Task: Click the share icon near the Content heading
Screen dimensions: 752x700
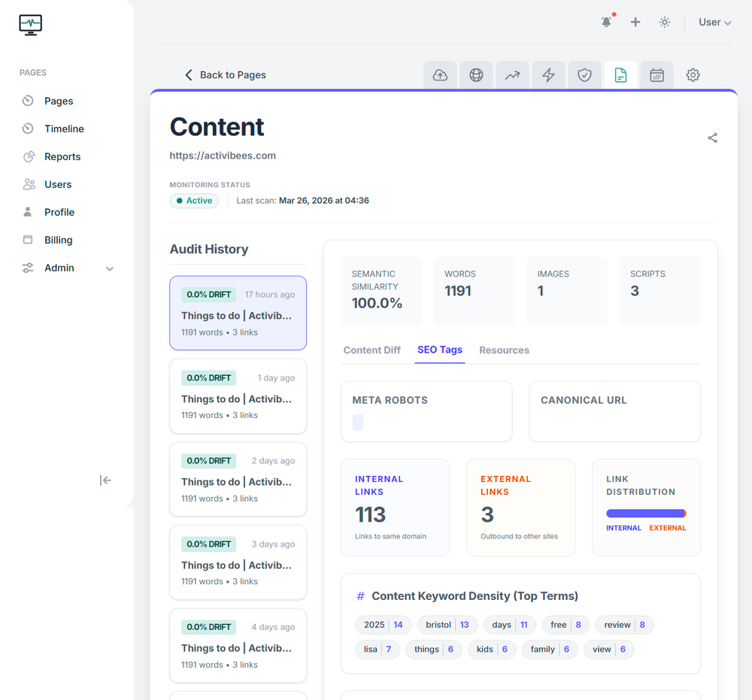Action: 712,138
